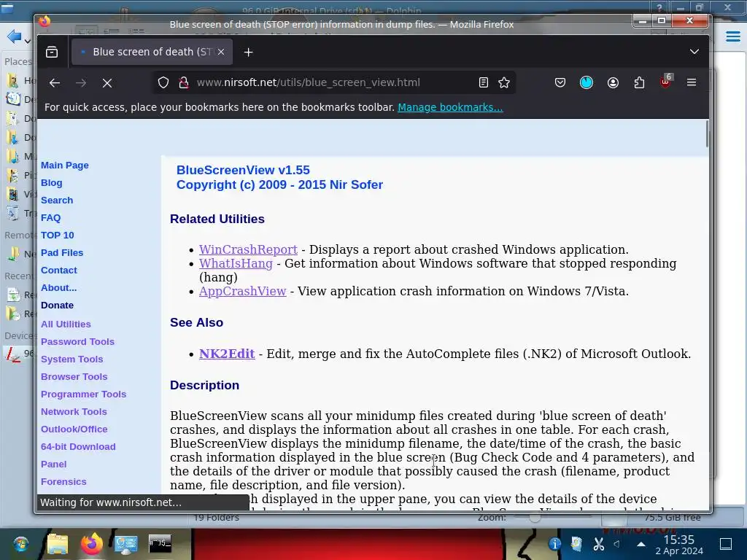Image resolution: width=747 pixels, height=560 pixels.
Task: Open the uBlock Origin extension icon
Action: [x=665, y=82]
